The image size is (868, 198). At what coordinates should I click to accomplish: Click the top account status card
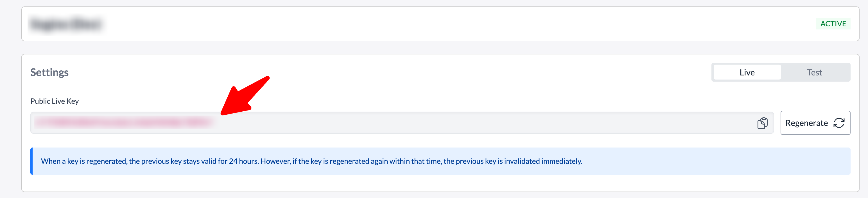pyautogui.click(x=438, y=24)
